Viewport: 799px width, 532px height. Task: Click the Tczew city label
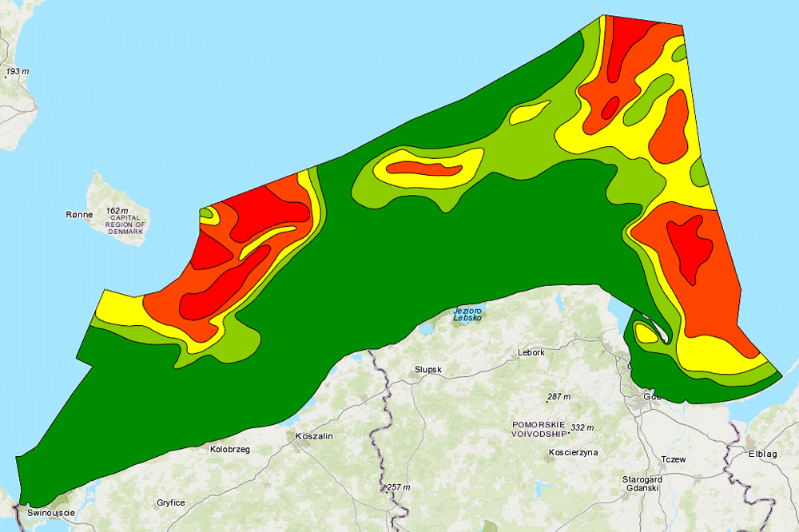click(674, 459)
